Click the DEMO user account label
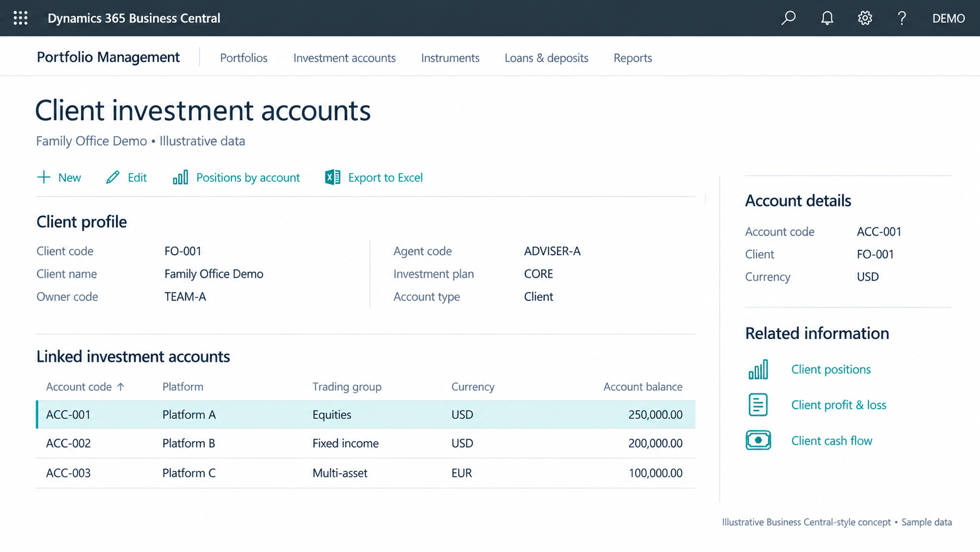 [948, 18]
